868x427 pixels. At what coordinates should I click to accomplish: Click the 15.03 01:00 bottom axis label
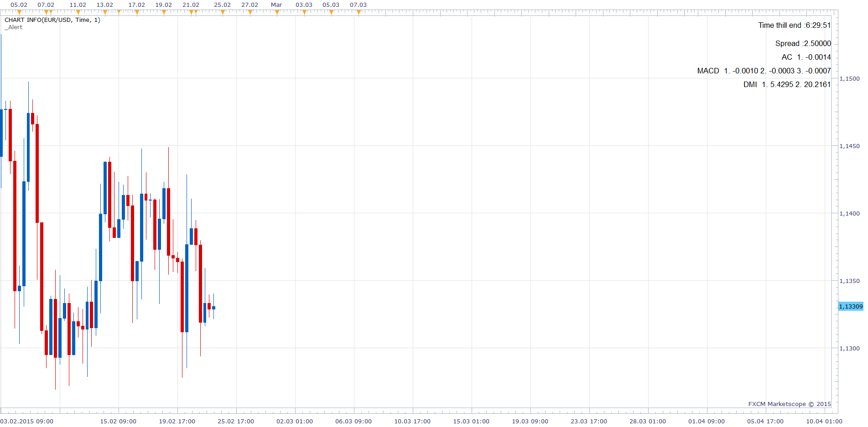coord(471,422)
